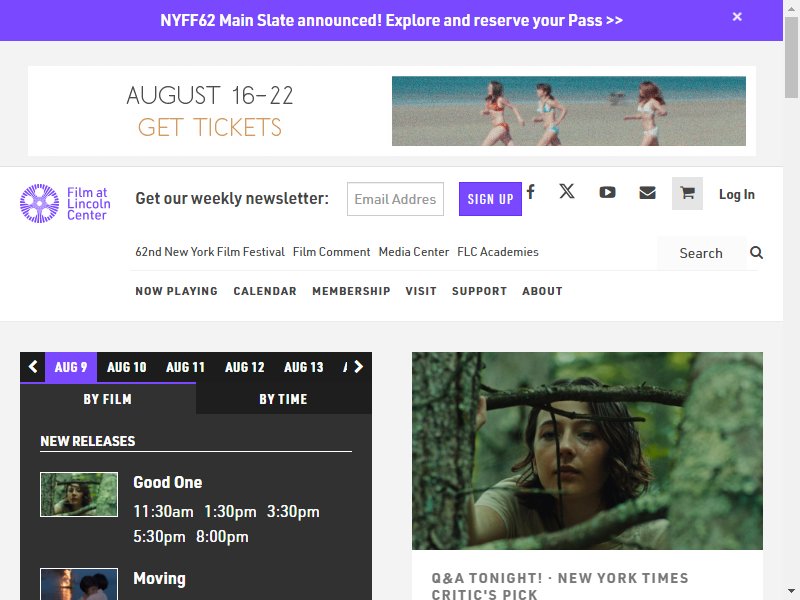Show previous dates with left arrow

tap(33, 367)
